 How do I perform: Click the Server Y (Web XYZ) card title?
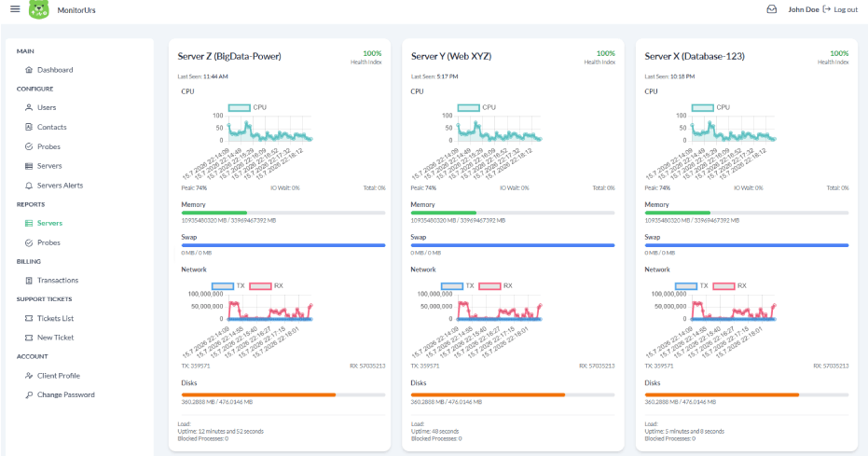451,56
